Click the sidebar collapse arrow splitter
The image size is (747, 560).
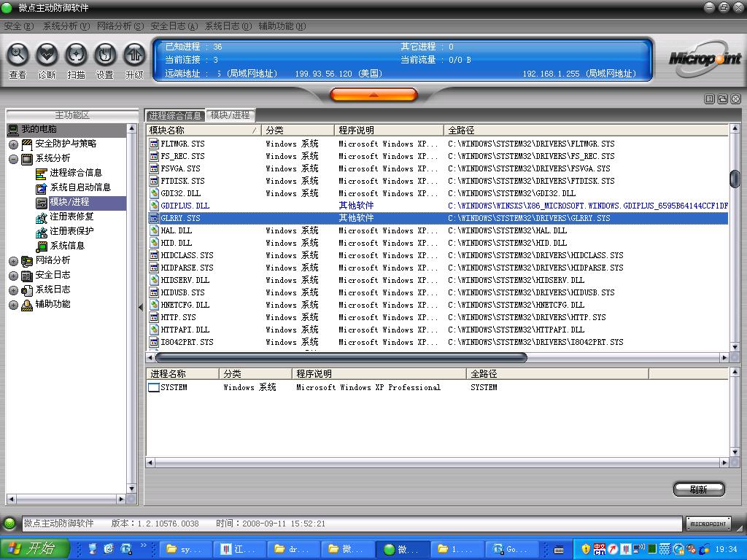[x=141, y=307]
